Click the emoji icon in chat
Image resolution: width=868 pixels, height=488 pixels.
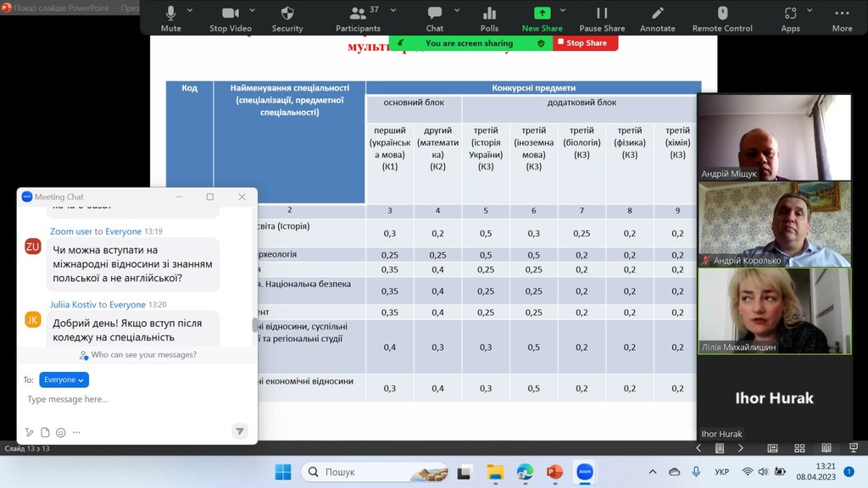pyautogui.click(x=61, y=432)
